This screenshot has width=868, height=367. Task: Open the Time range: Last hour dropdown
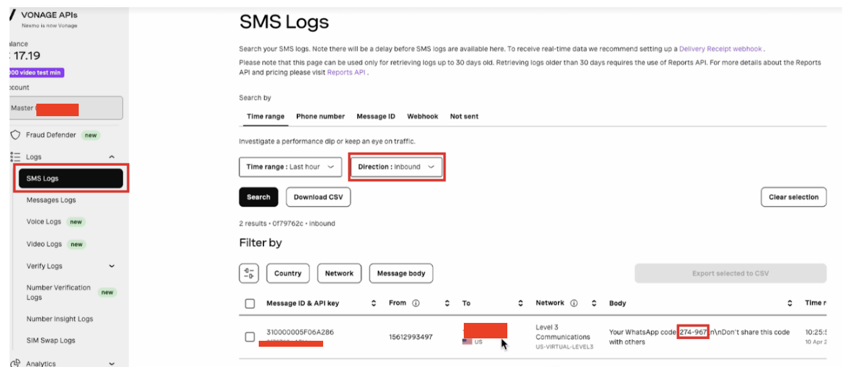[x=290, y=167]
